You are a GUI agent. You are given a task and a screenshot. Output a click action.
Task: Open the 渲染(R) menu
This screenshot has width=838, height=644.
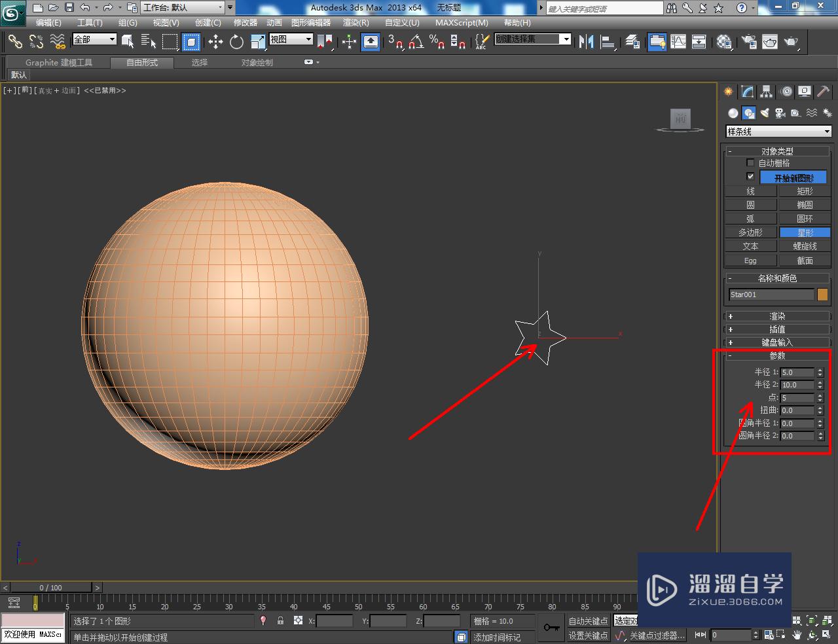pos(355,23)
